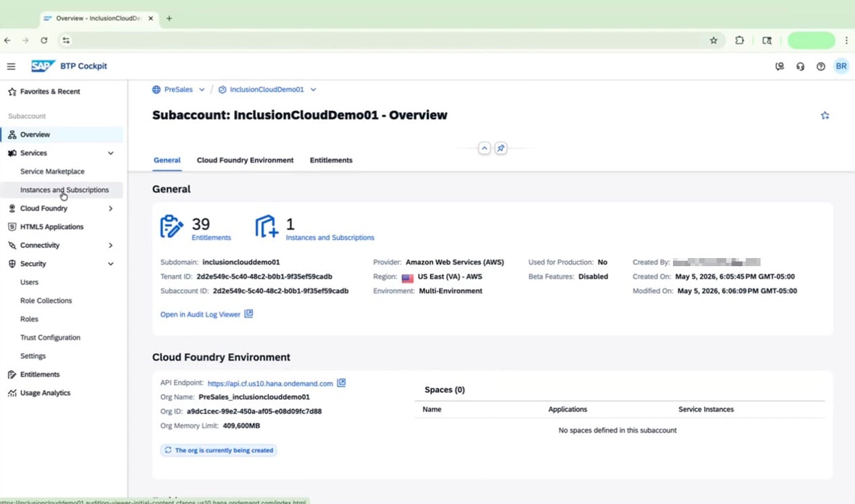Screen dimensions: 855x504
Task: Open the feedback icon in header
Action: pyautogui.click(x=779, y=67)
